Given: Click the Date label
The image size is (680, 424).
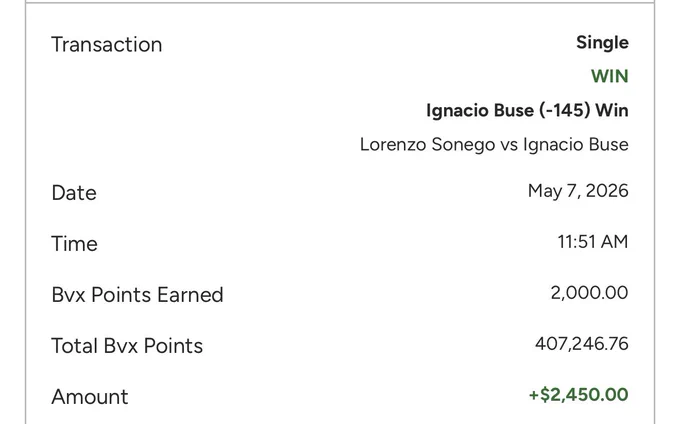Looking at the screenshot, I should click(x=74, y=193).
